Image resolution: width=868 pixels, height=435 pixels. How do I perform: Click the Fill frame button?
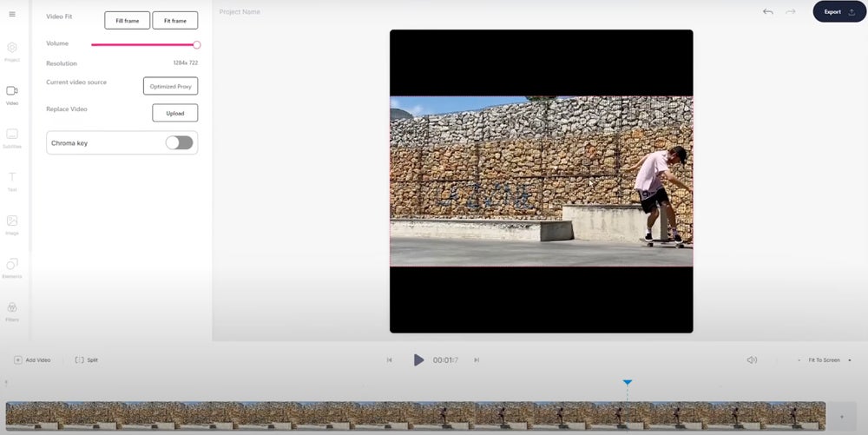[127, 20]
